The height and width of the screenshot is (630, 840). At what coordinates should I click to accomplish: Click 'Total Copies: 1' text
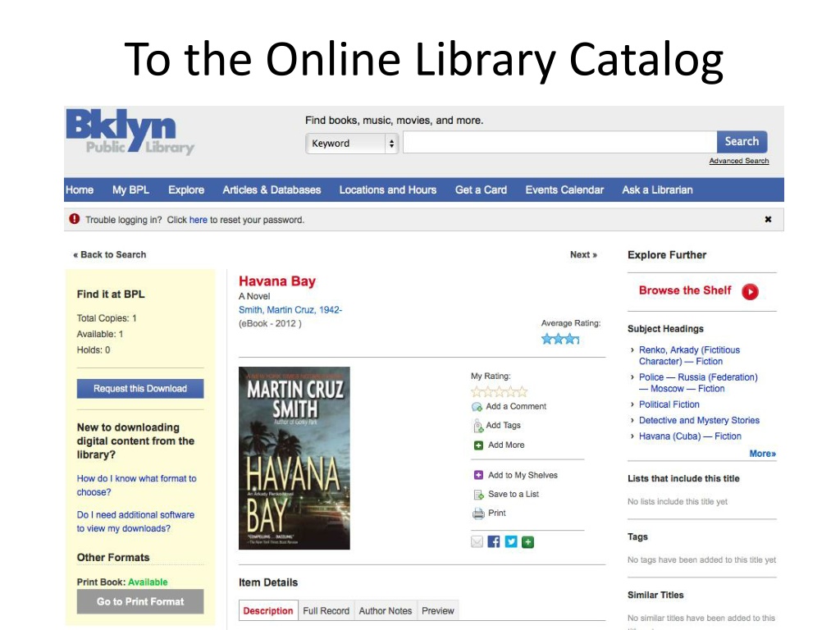pos(107,318)
